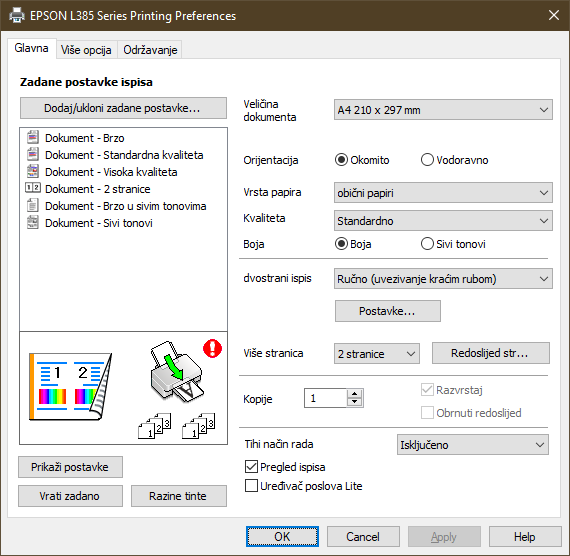Click the 2-page layout preview image
Image resolution: width=570 pixels, height=556 pixels.
coord(70,386)
